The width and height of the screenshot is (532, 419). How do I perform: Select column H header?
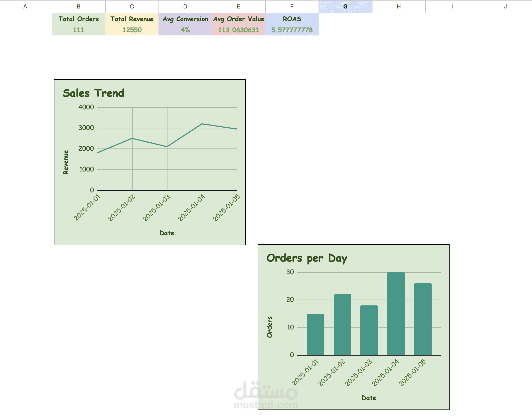tap(399, 6)
